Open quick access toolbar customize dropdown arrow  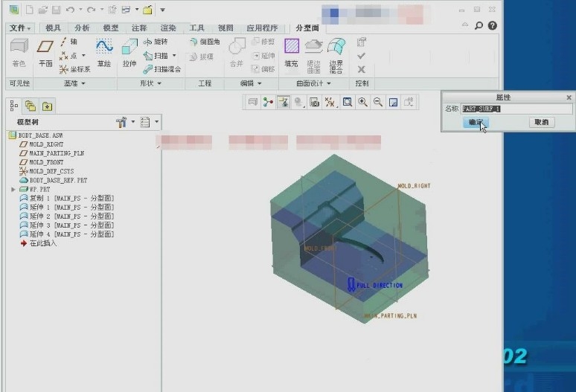click(x=163, y=10)
